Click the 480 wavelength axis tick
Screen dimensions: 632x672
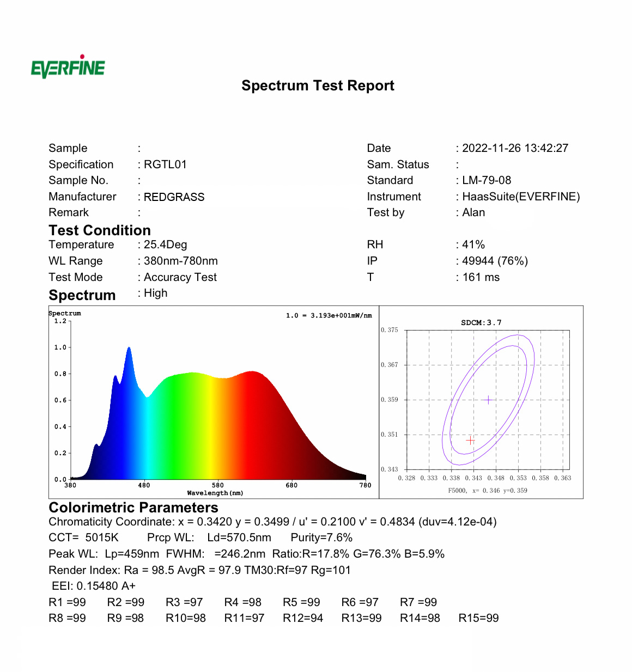point(144,485)
